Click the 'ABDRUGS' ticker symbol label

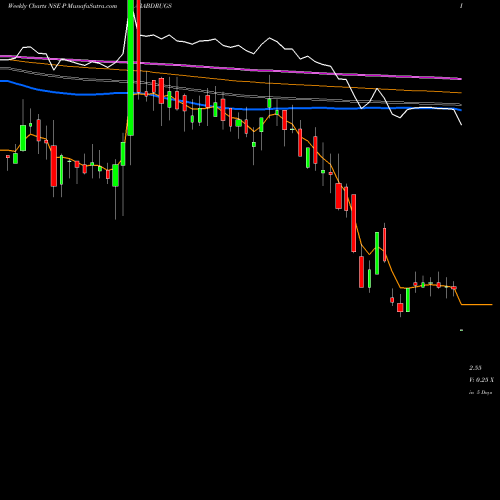coord(156,6)
